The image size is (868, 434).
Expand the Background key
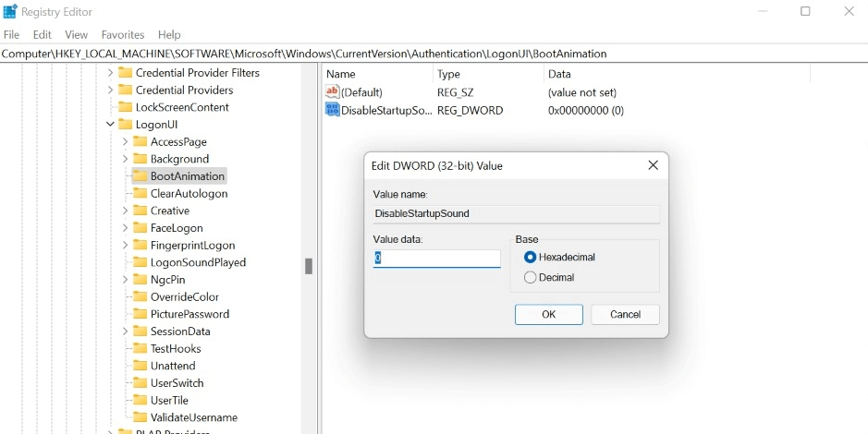click(125, 159)
